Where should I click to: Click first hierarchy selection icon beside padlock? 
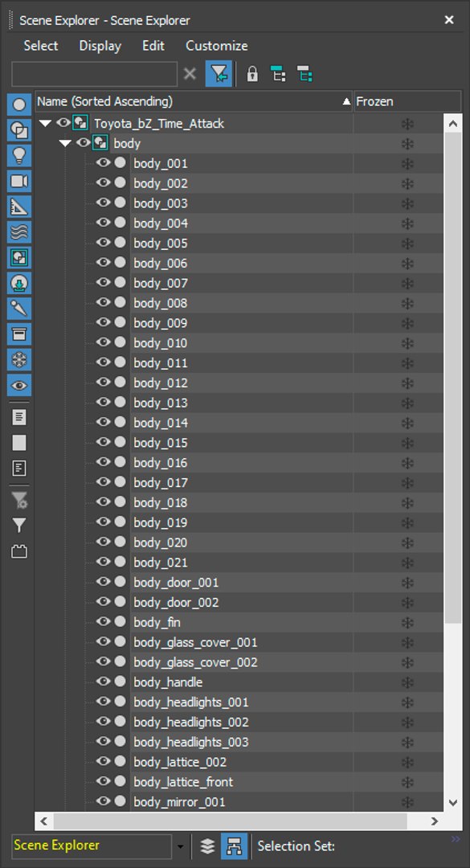(x=279, y=74)
